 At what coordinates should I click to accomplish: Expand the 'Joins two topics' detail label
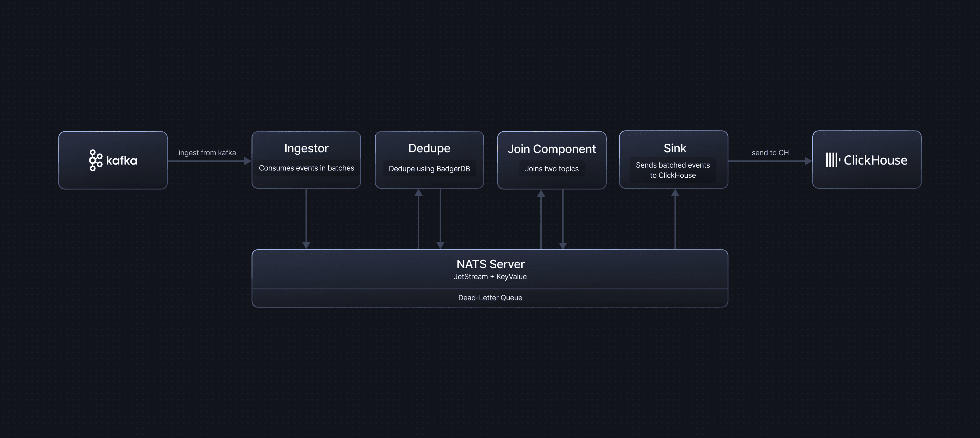(x=552, y=168)
